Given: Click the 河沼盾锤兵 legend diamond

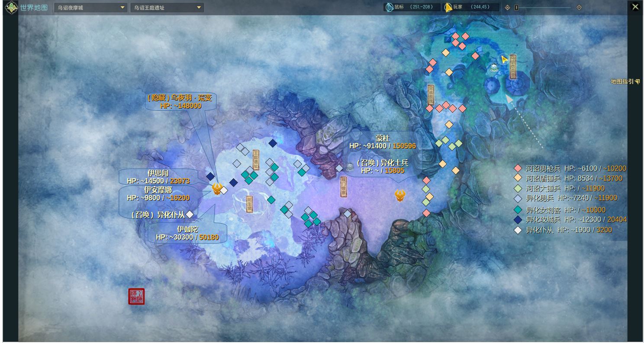Looking at the screenshot, I should point(518,178).
